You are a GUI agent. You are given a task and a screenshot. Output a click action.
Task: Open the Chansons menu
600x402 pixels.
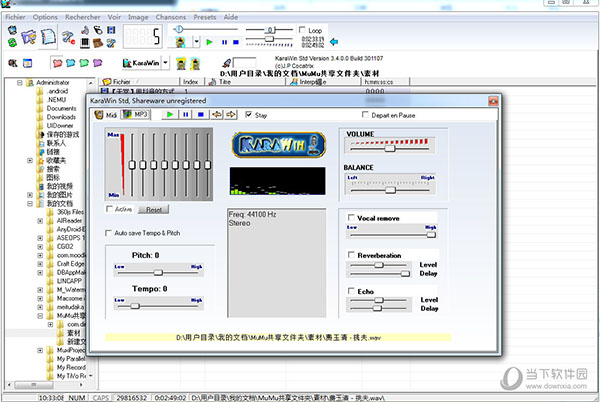pos(171,17)
